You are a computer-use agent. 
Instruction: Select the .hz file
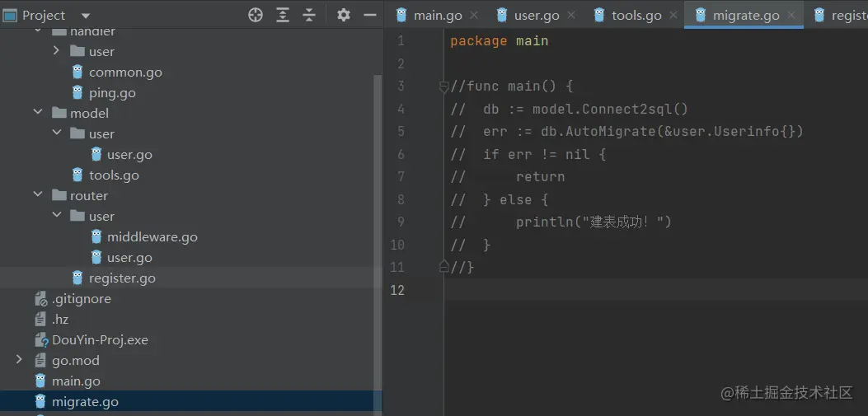point(60,319)
